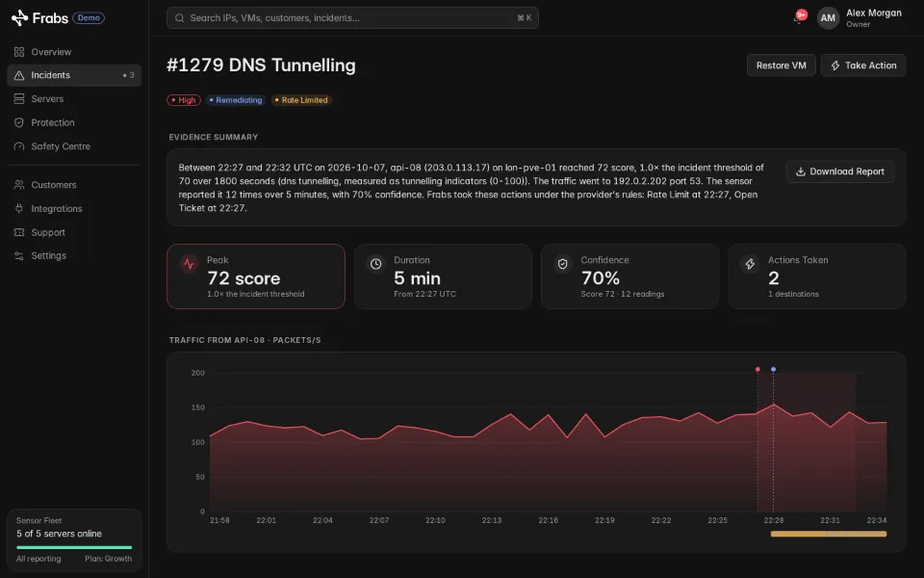The width and height of the screenshot is (924, 578).
Task: Click the Peak pulse icon
Action: [x=189, y=264]
